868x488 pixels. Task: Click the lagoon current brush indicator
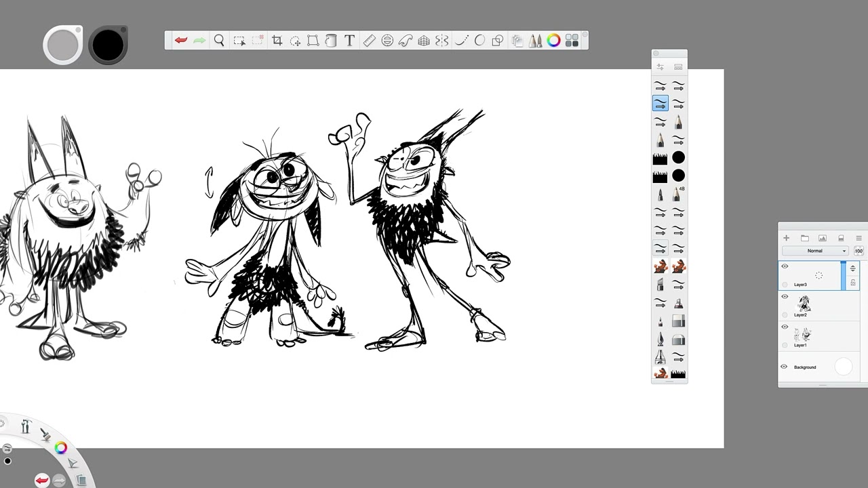coord(7,449)
